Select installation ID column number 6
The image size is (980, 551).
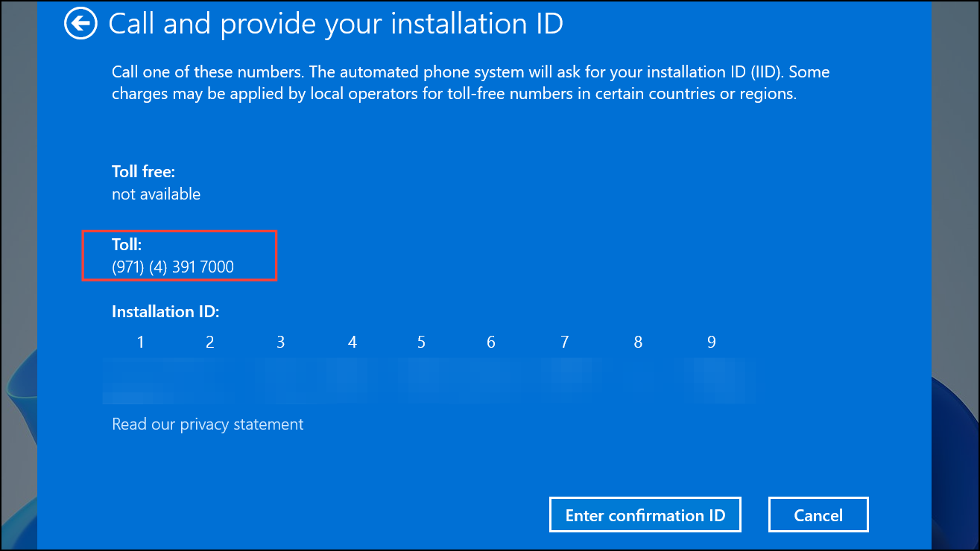pyautogui.click(x=491, y=343)
